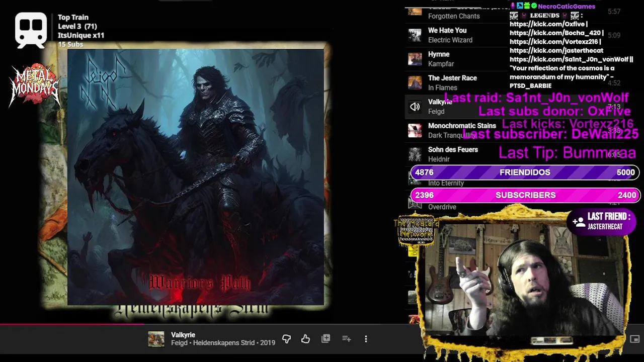Save the album to library
The image size is (644, 362).
326,339
